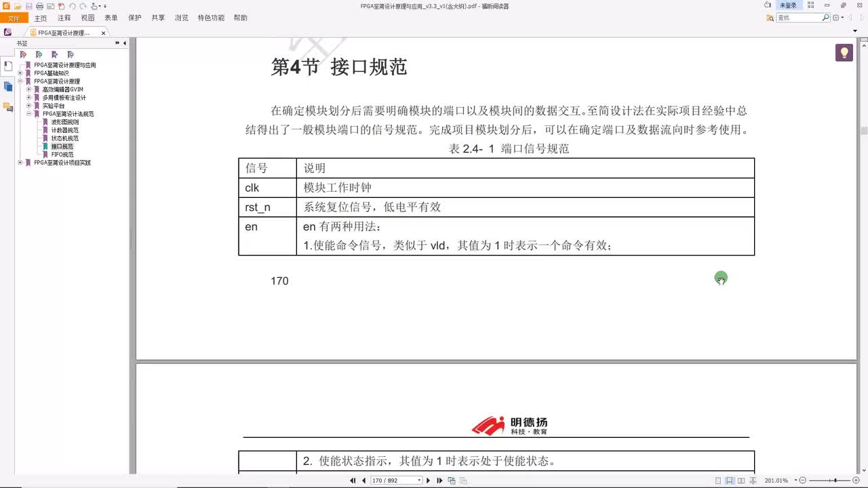The width and height of the screenshot is (868, 488).
Task: Collapse the bookmark panel with left arrow
Action: 125,43
